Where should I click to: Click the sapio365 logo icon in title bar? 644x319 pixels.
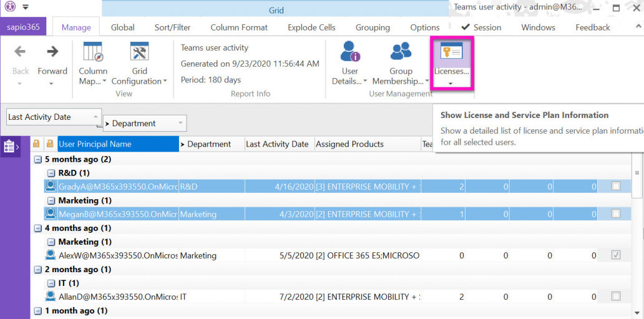(9, 7)
